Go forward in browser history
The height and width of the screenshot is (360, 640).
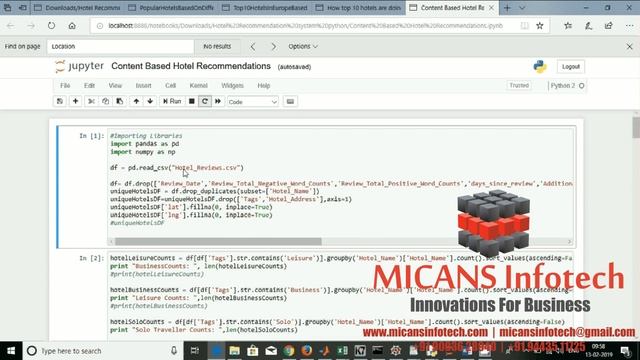pos(31,26)
